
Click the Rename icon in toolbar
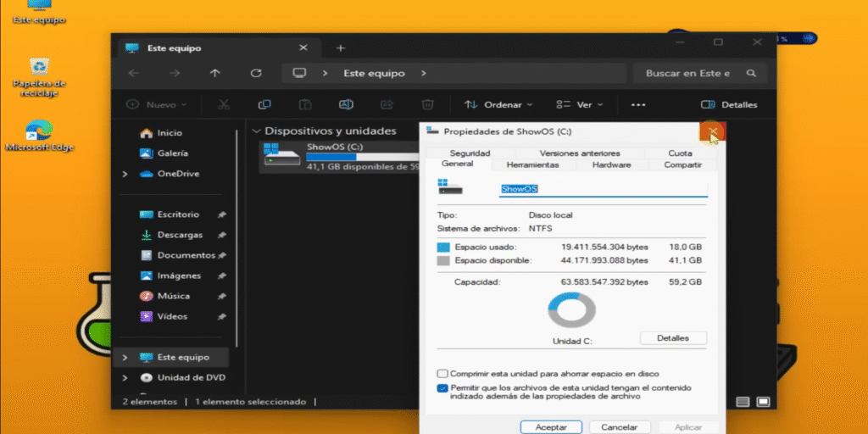tap(346, 105)
